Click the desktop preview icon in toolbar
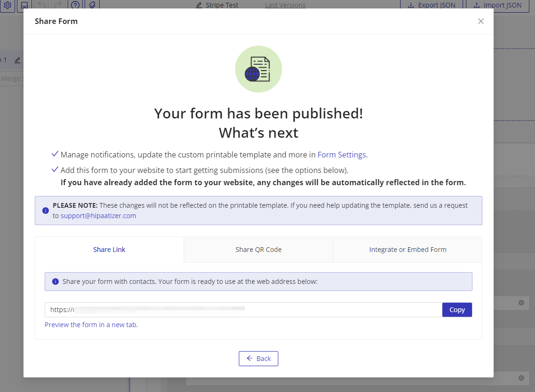The width and height of the screenshot is (535, 392). [25, 5]
